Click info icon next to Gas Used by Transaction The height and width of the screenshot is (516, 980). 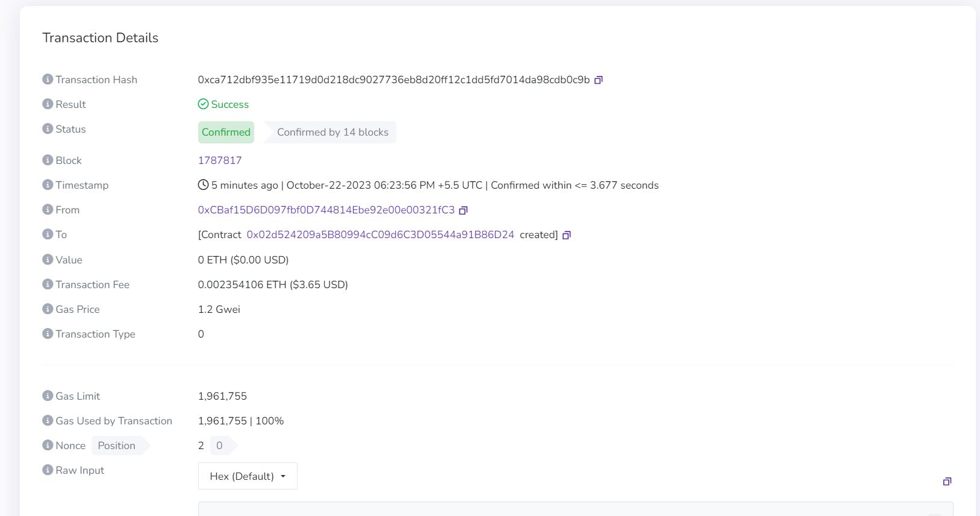(48, 420)
